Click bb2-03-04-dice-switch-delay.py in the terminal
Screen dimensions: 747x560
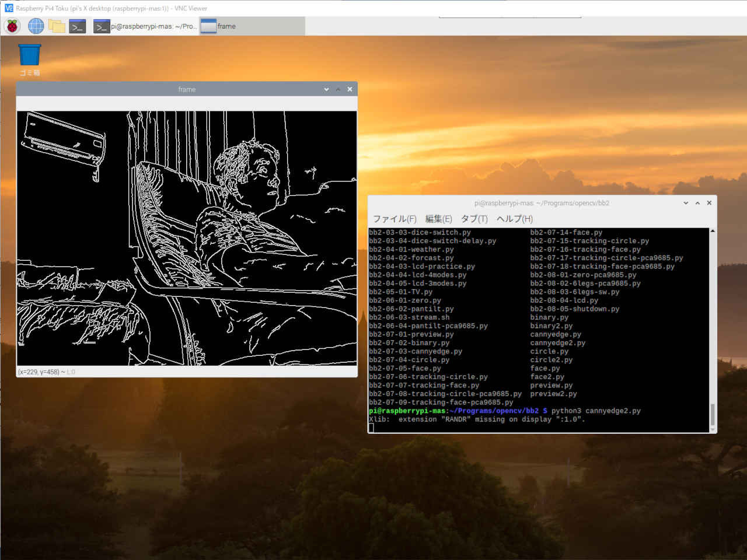(x=432, y=241)
